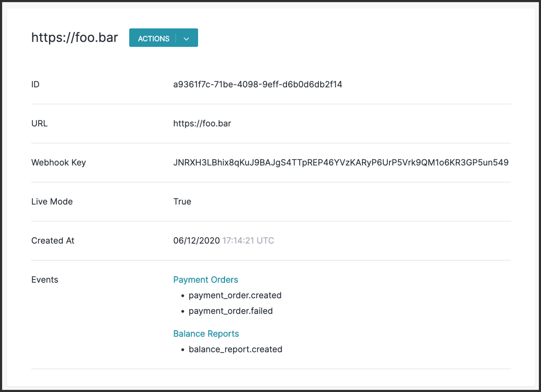The height and width of the screenshot is (392, 541).
Task: Click the ID field label
Action: pos(35,84)
